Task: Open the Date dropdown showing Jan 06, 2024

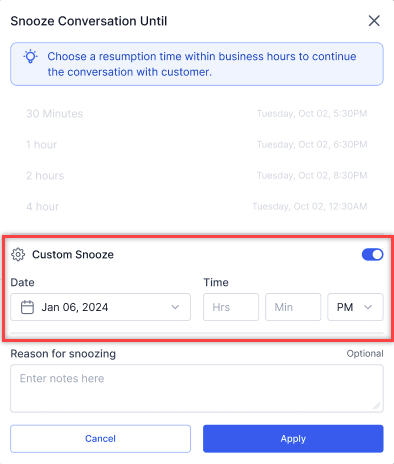Action: click(x=100, y=307)
